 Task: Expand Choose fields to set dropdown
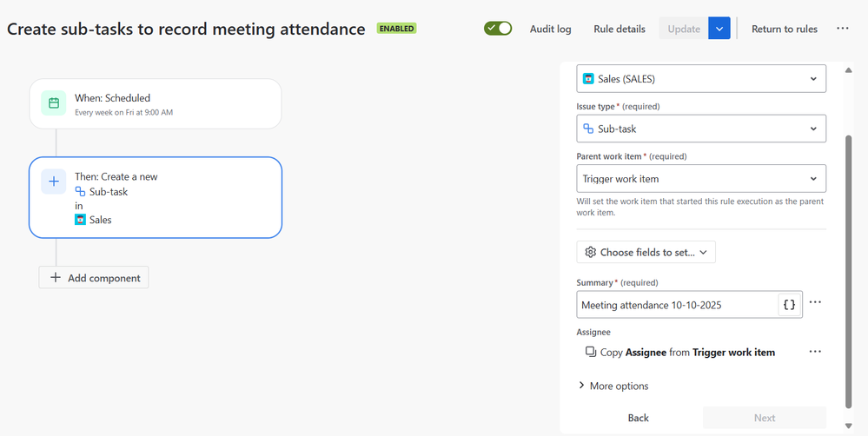pyautogui.click(x=646, y=252)
